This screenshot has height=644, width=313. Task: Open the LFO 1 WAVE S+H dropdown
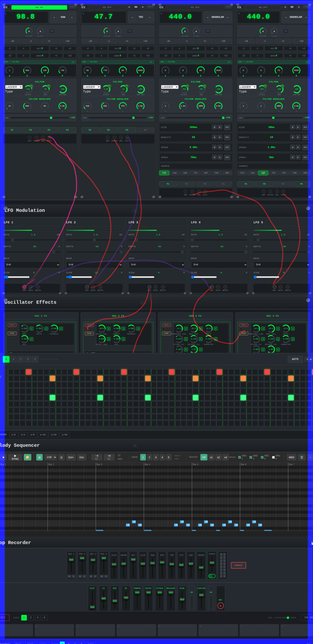[32, 264]
